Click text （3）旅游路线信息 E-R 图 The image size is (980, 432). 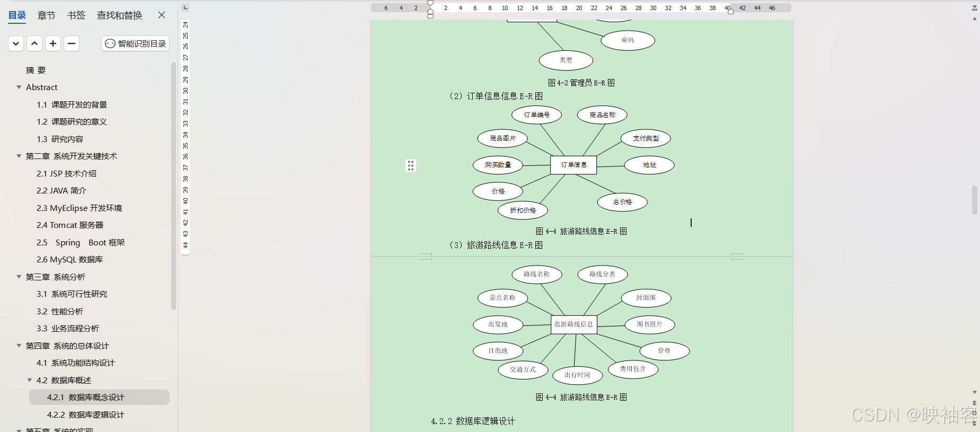click(496, 245)
